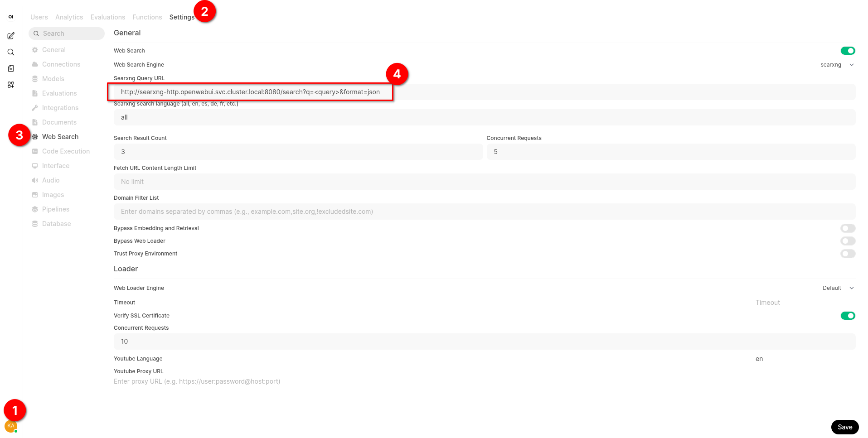
Task: Toggle the Web Search switch off
Action: [x=848, y=51]
